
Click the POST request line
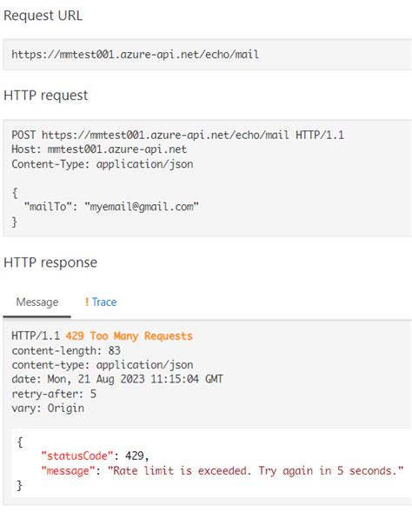178,135
